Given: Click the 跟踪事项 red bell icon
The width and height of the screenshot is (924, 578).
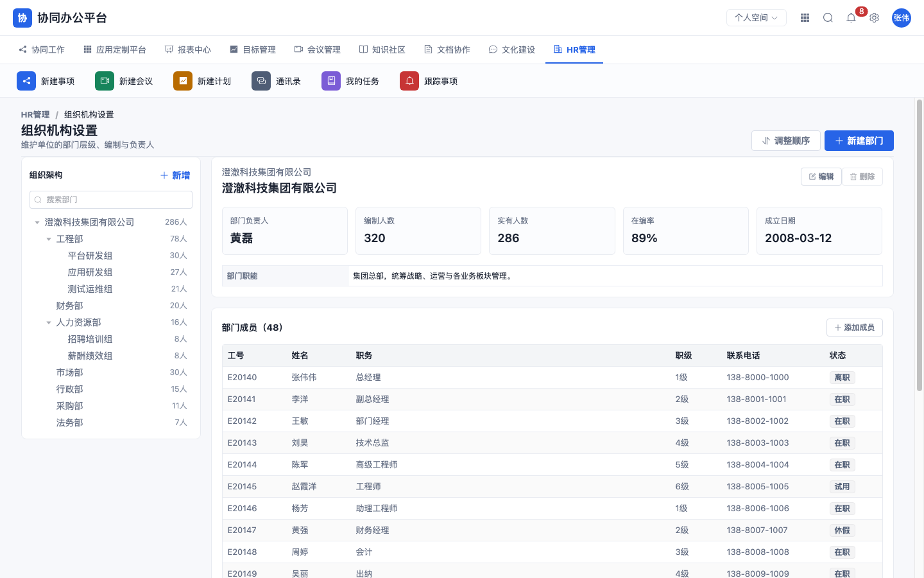Looking at the screenshot, I should [x=409, y=81].
